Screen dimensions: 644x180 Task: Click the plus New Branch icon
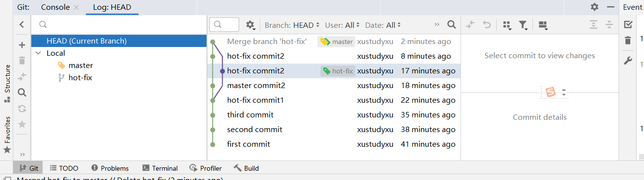[22, 45]
